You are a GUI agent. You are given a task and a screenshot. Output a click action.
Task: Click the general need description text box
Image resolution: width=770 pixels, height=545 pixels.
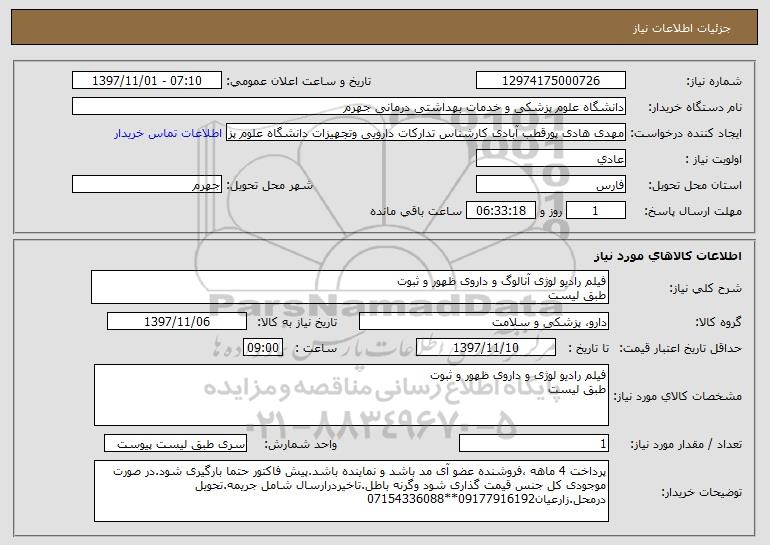coord(350,287)
